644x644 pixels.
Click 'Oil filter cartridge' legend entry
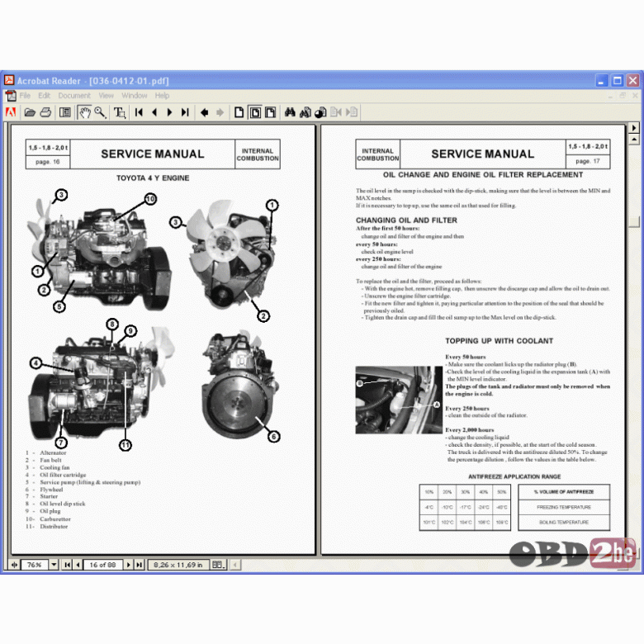(x=63, y=475)
